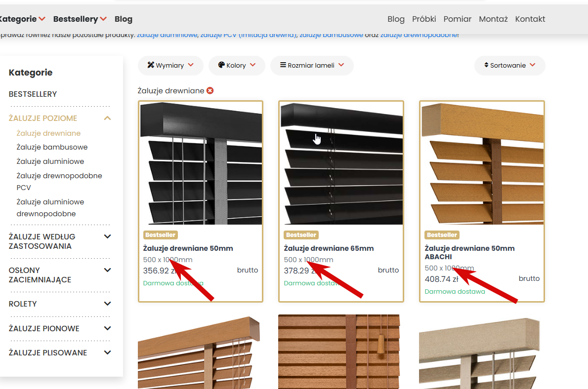The image size is (588, 389).
Task: Go to the Pomiar page
Action: pos(457,19)
